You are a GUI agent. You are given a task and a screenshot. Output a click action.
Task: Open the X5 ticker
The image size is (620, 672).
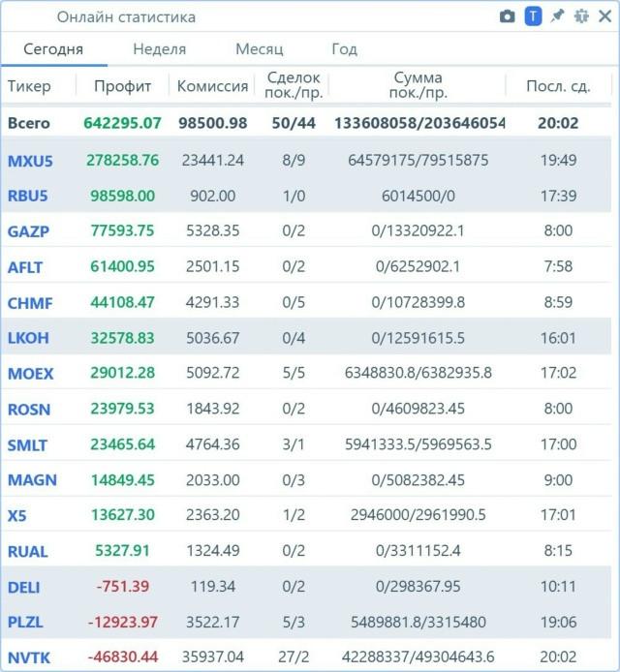pyautogui.click(x=17, y=515)
